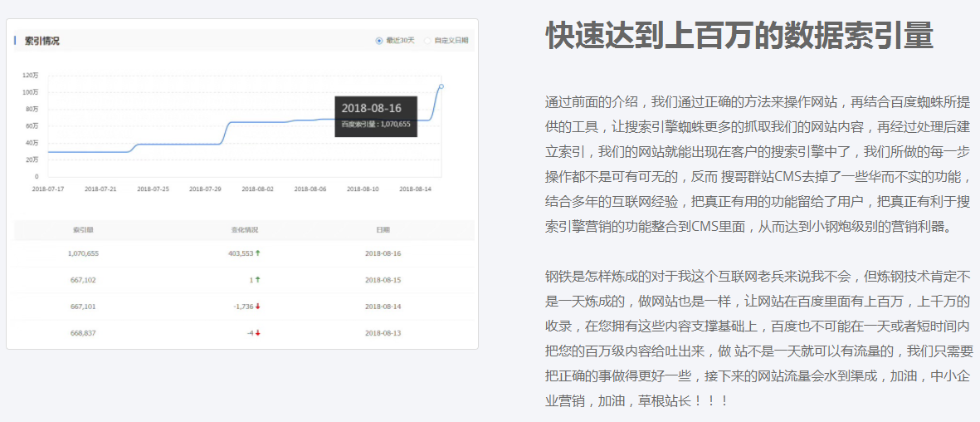This screenshot has width=980, height=422.
Task: Click the 变化情况 column header
Action: (244, 229)
